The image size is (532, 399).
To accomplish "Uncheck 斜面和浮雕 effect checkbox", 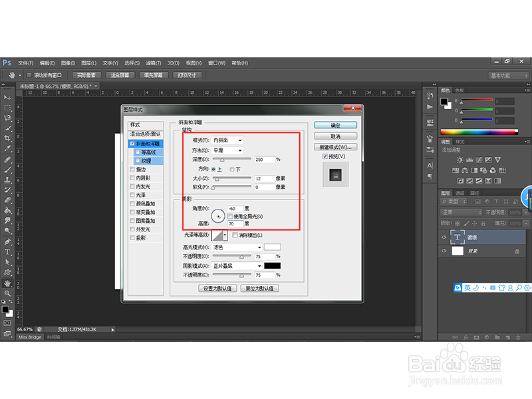I will (x=132, y=144).
